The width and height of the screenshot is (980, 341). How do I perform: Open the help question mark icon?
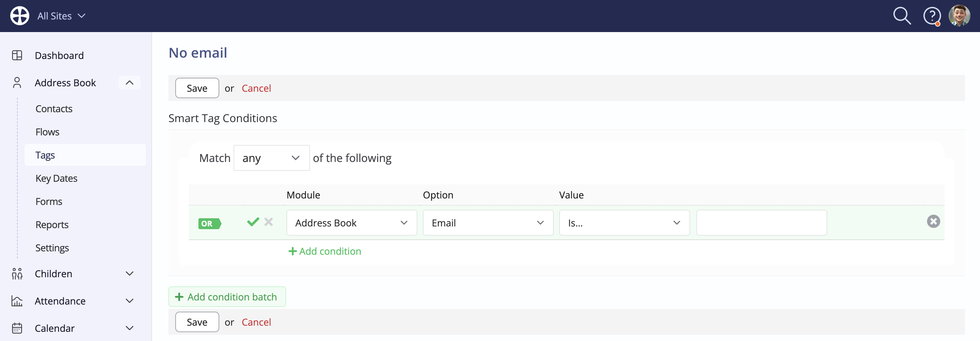tap(932, 16)
